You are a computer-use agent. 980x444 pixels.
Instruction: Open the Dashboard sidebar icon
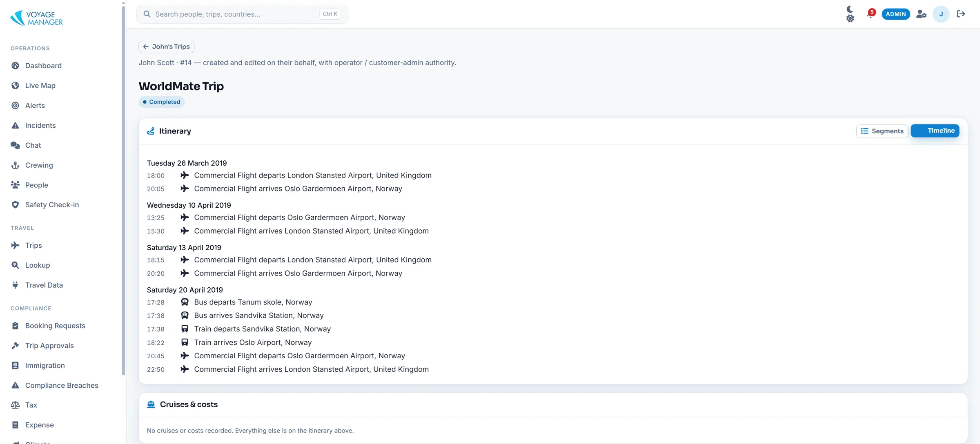[x=15, y=66]
